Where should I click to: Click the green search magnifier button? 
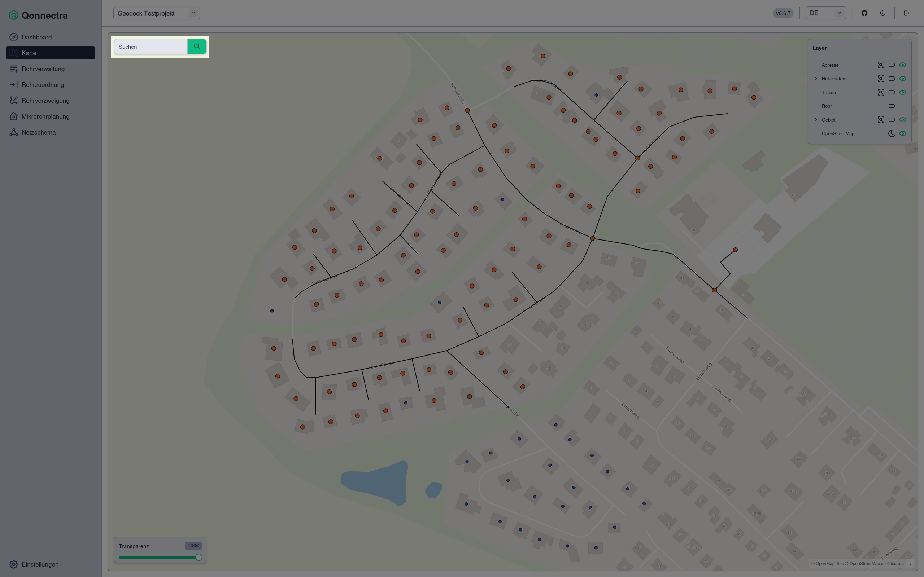[x=197, y=47]
